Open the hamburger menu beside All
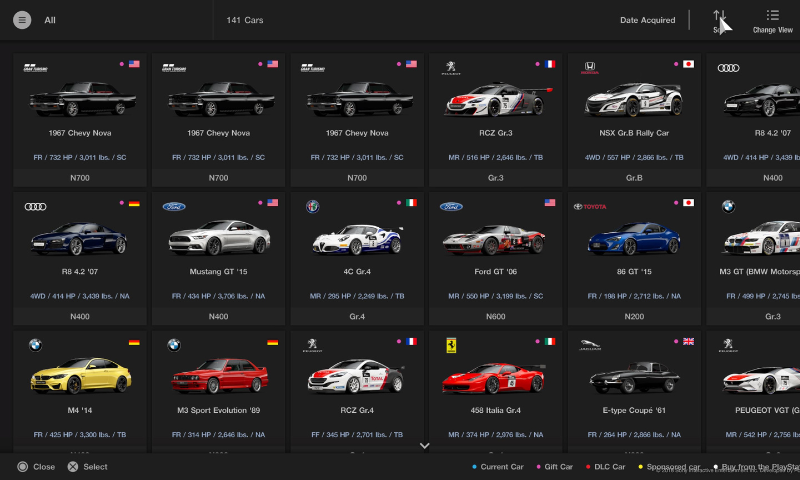The image size is (800, 480). tap(22, 20)
